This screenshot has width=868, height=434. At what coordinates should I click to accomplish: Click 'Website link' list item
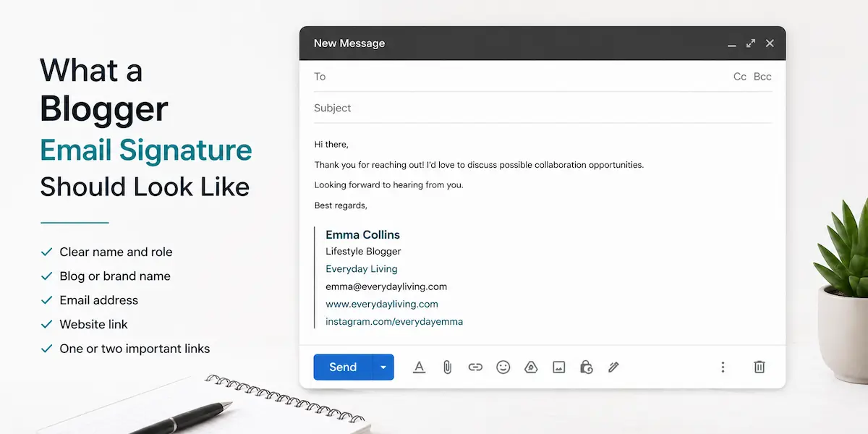93,324
